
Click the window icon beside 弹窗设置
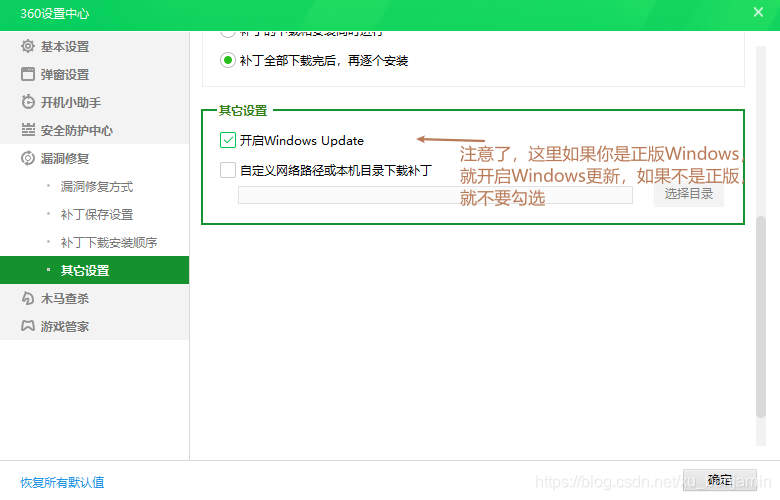pos(28,74)
